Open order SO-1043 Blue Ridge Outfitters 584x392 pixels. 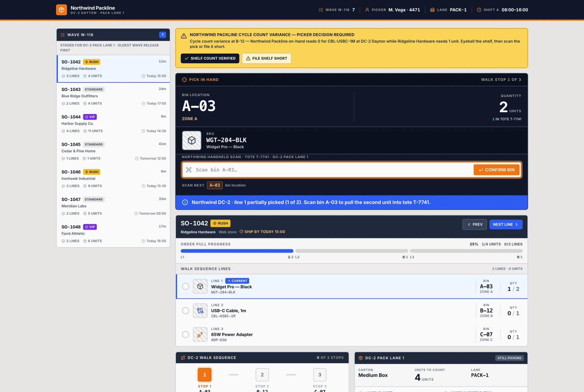113,96
